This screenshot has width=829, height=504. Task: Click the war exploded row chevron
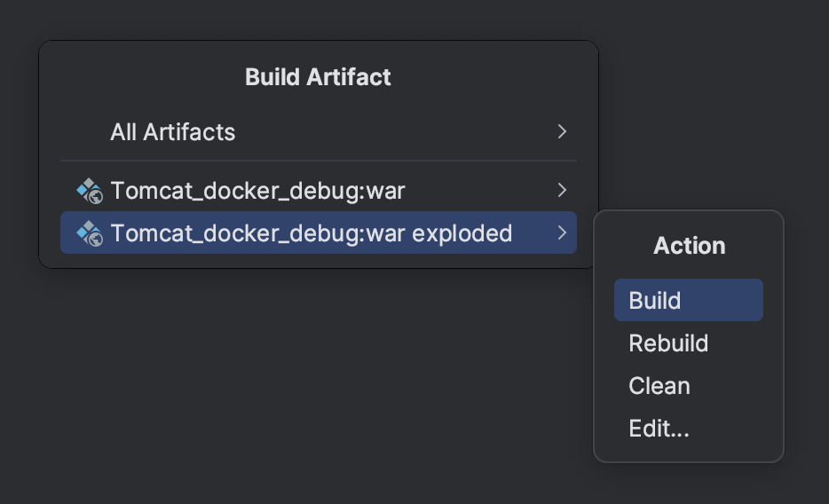tap(561, 233)
